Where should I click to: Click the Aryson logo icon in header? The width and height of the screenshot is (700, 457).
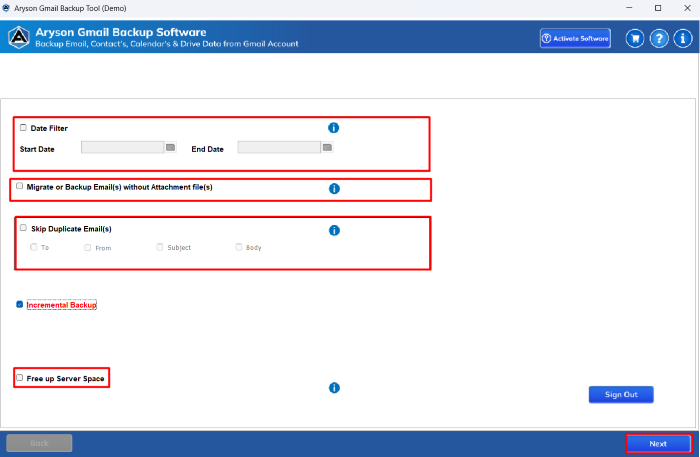click(x=19, y=37)
